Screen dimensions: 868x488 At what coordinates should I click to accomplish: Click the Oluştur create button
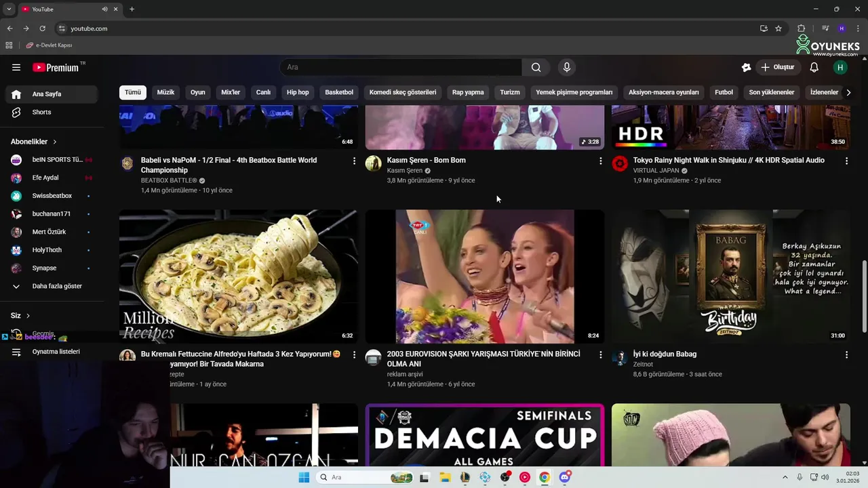click(778, 67)
